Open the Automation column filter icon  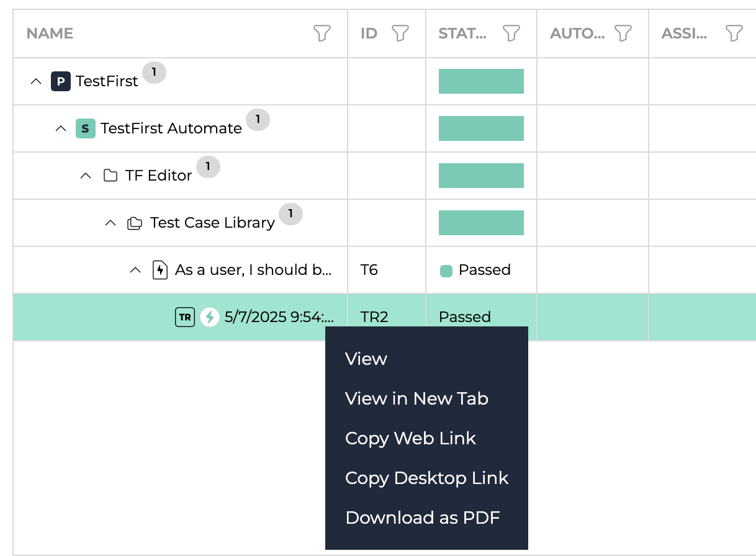pyautogui.click(x=623, y=34)
